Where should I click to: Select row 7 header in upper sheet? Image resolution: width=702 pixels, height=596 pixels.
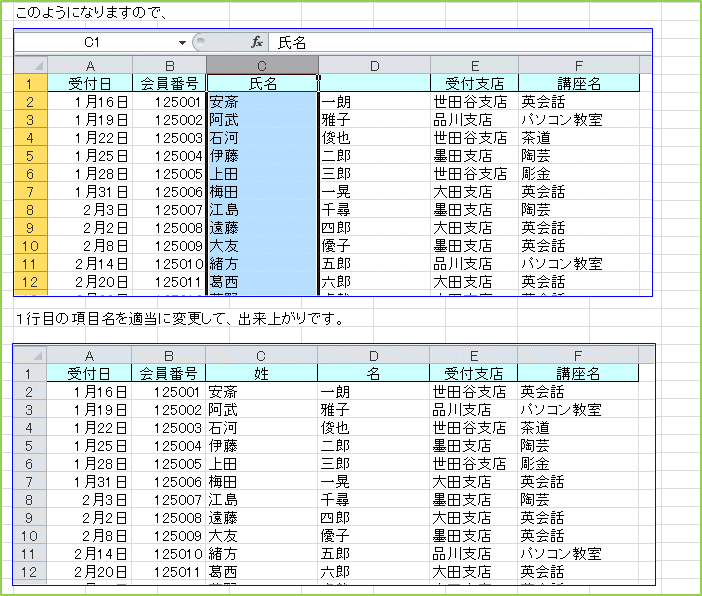tap(31, 192)
